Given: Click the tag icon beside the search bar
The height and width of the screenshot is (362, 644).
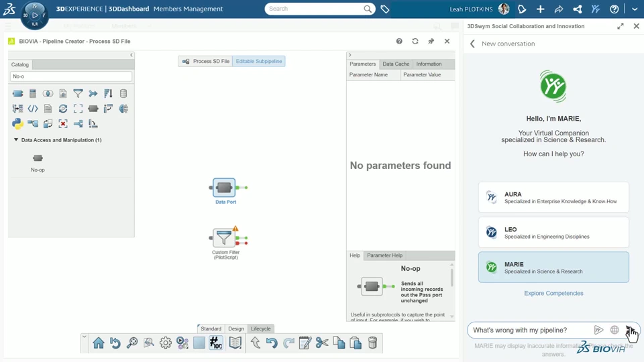Looking at the screenshot, I should [385, 9].
